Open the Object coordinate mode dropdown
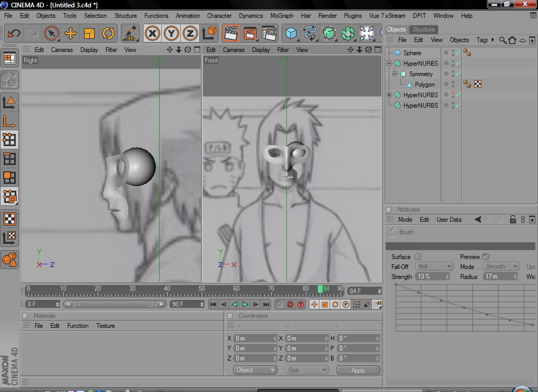The height and width of the screenshot is (392, 538). 255,370
